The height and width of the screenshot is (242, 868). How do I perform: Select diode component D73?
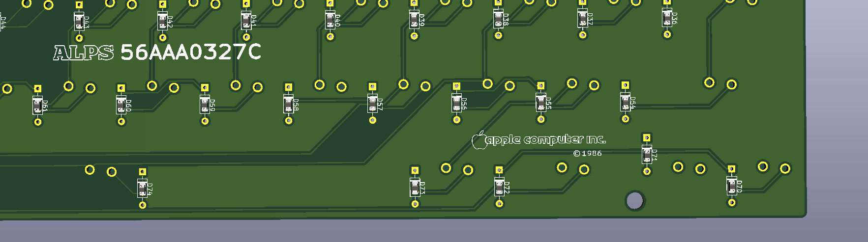[x=415, y=187]
